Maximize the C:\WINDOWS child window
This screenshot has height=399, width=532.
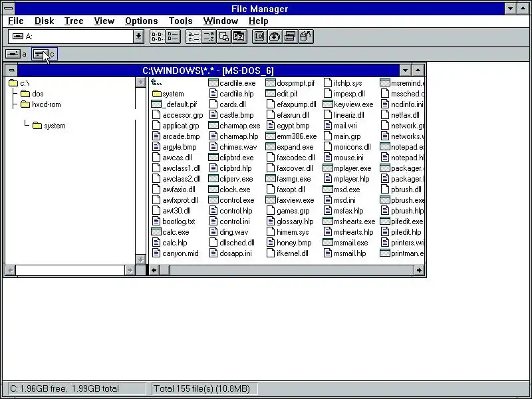(x=418, y=70)
